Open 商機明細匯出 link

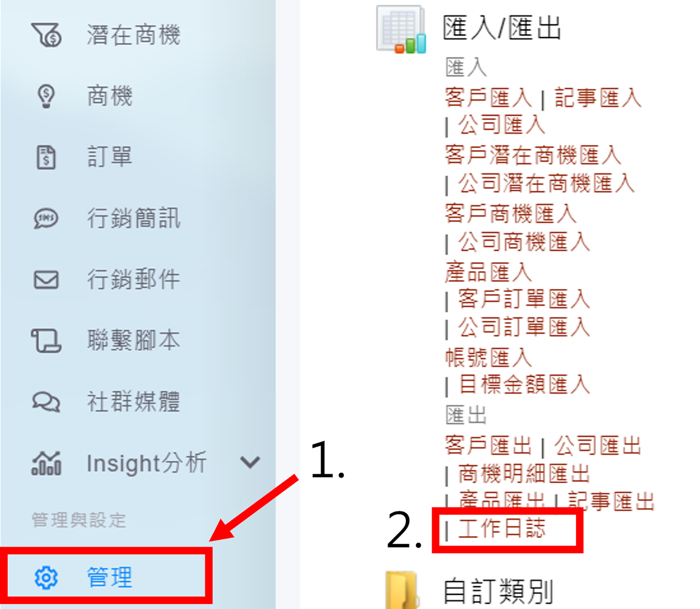(524, 474)
